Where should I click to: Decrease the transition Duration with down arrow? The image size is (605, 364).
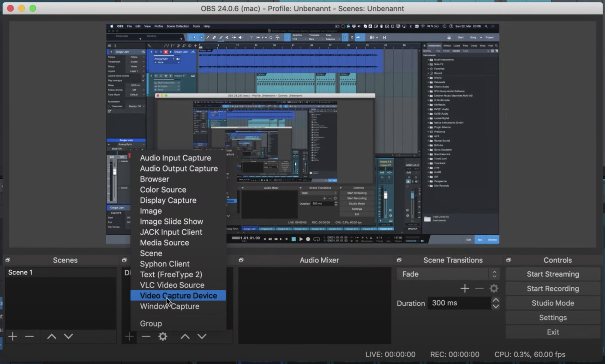tap(496, 306)
